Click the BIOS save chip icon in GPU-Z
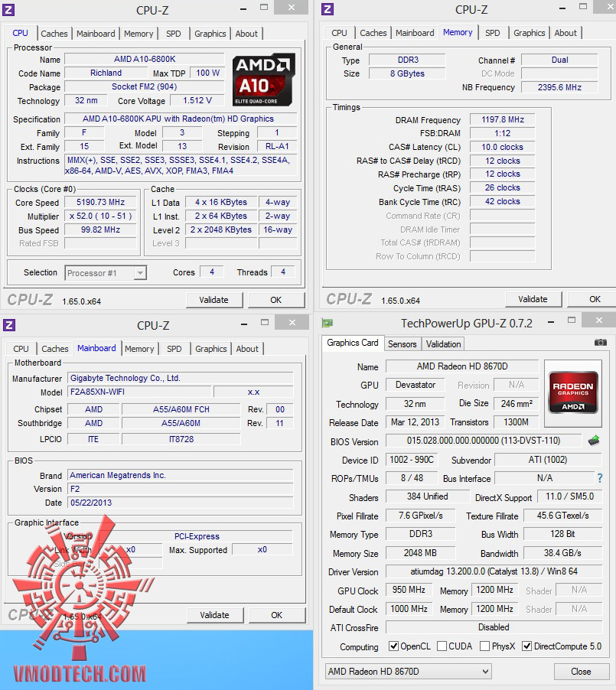 click(594, 440)
